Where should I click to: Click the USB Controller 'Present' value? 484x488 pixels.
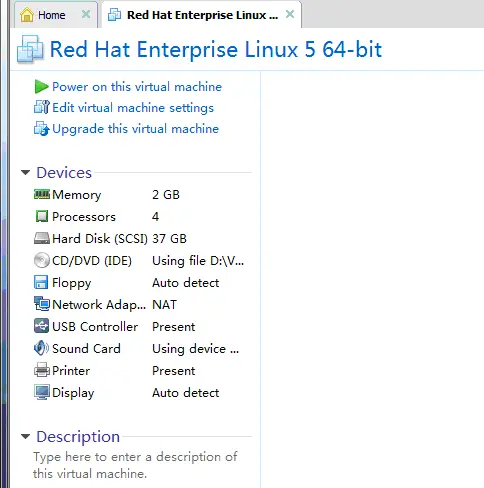pyautogui.click(x=174, y=327)
